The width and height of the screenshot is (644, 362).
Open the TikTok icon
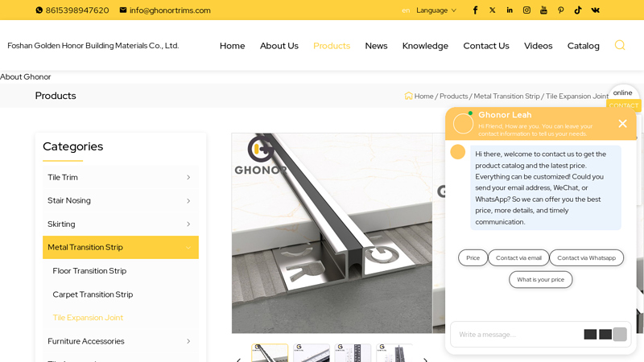coord(578,10)
